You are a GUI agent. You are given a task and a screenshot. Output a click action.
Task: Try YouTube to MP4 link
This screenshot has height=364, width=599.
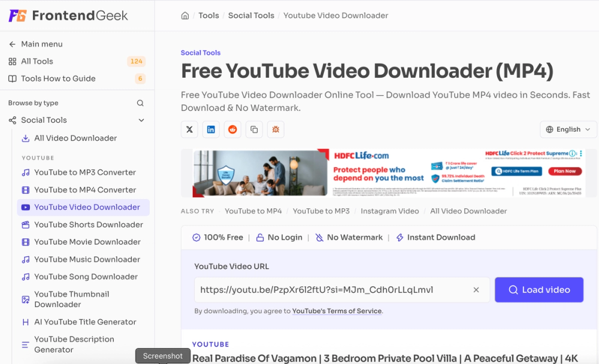click(253, 211)
